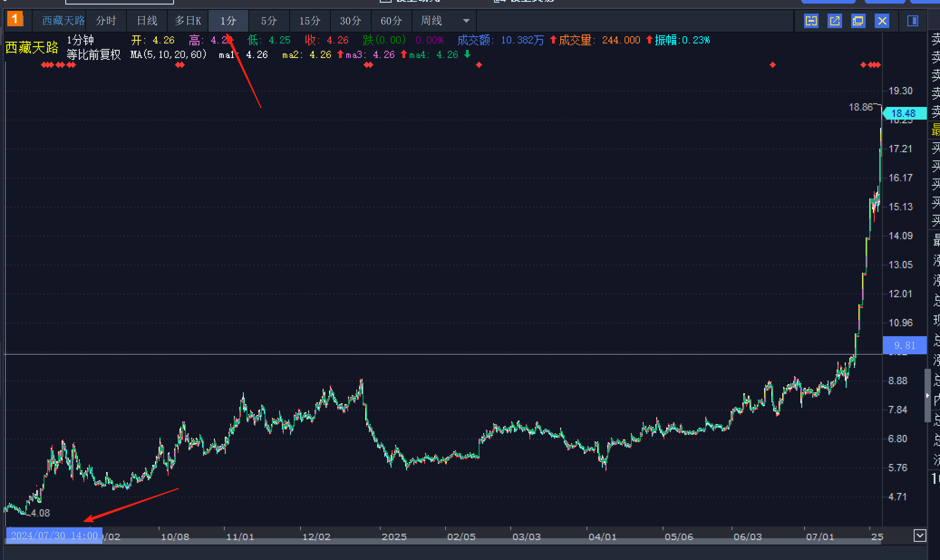The image size is (940, 560).
Task: Open the bottom-right timeline dropdown box
Action: pos(920,536)
